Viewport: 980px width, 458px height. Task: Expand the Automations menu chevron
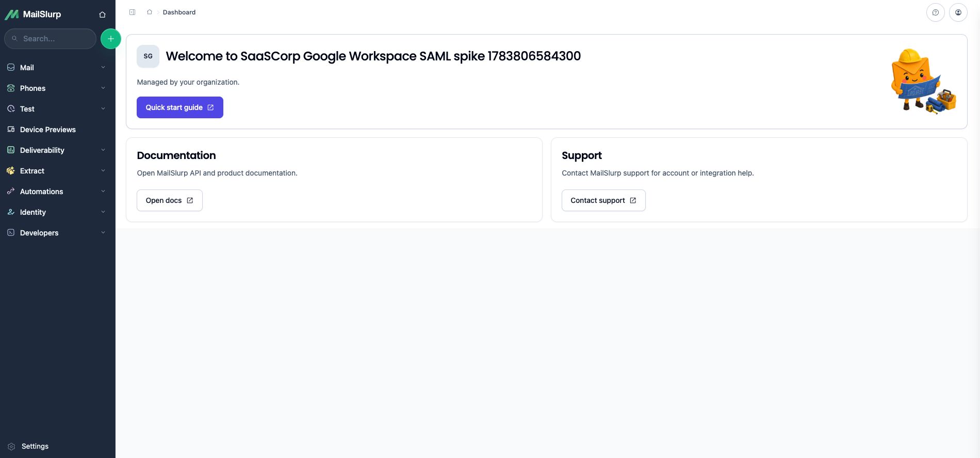(103, 192)
